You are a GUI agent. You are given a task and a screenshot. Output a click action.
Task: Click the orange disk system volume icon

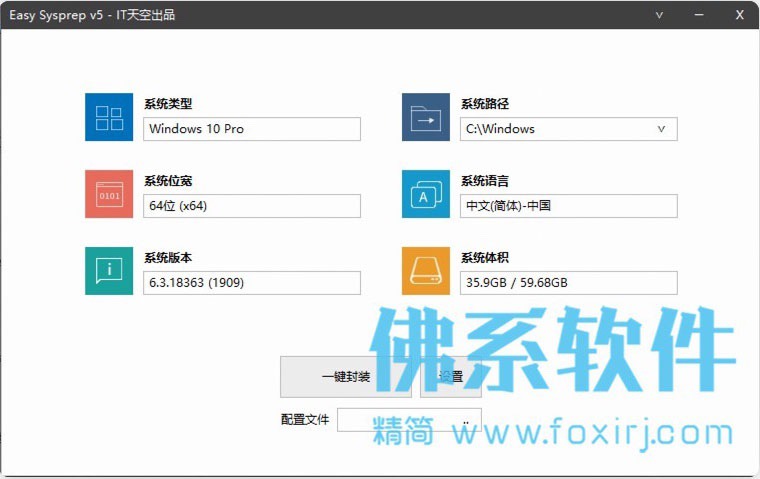[426, 271]
